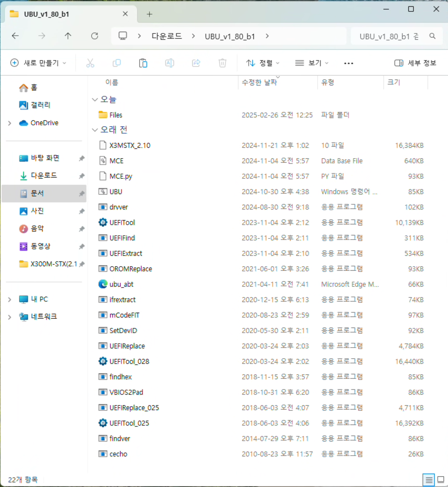Open Gallery (갤러리) in sidebar
Screen dimensions: 448x487
tap(34, 105)
